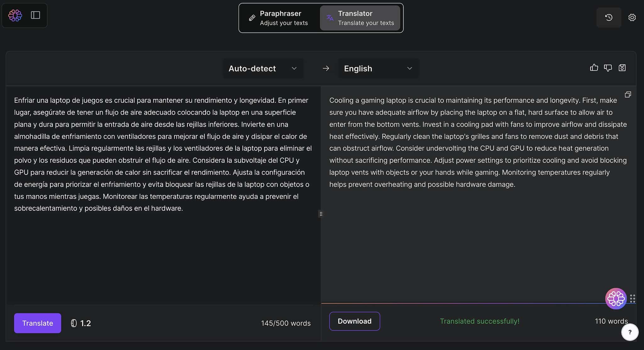Open translation history clock icon
Viewport: 644px width, 350px height.
pos(609,18)
